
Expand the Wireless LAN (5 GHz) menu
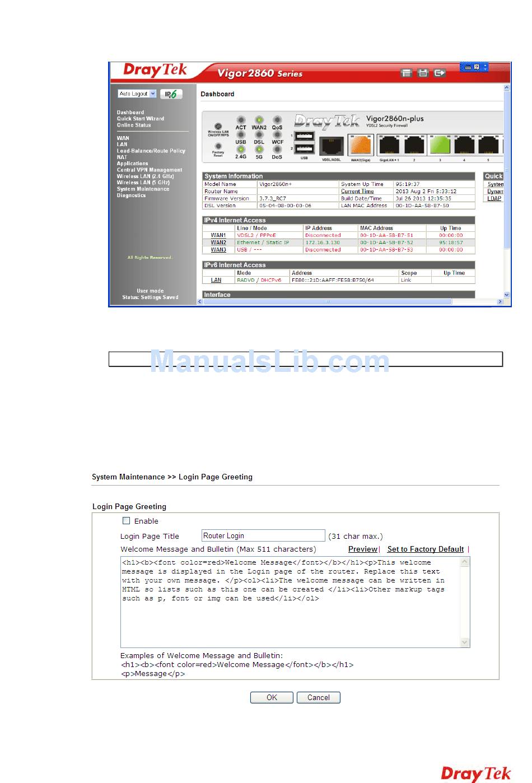(x=143, y=183)
